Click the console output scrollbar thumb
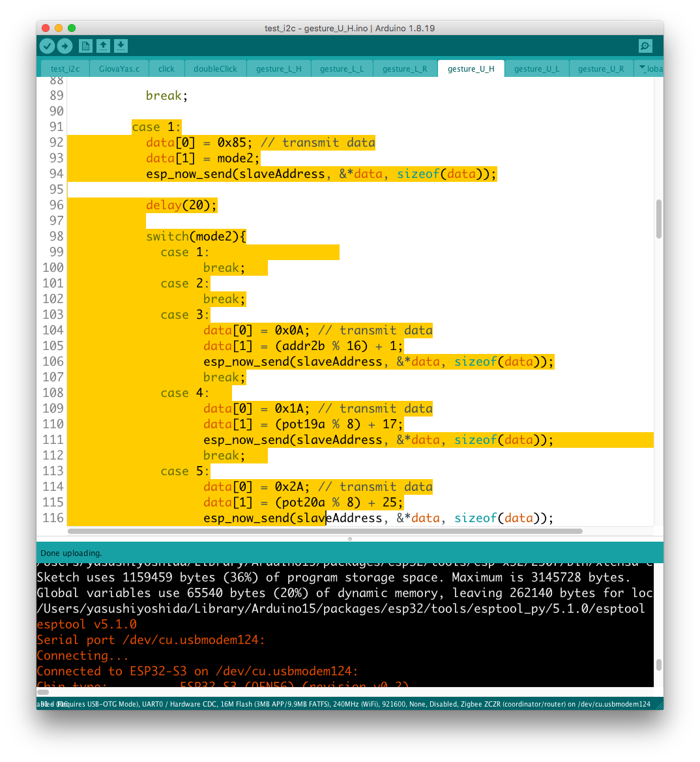 pyautogui.click(x=658, y=665)
